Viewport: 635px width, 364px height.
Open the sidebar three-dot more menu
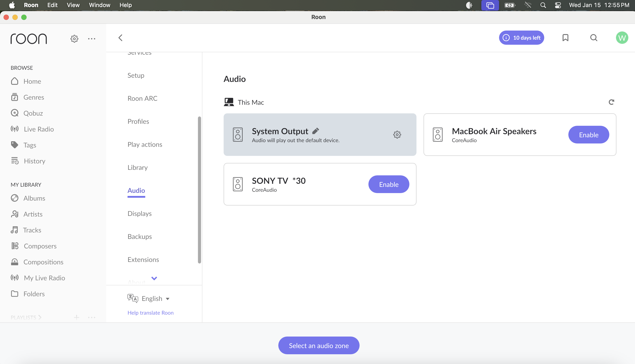coord(91,39)
